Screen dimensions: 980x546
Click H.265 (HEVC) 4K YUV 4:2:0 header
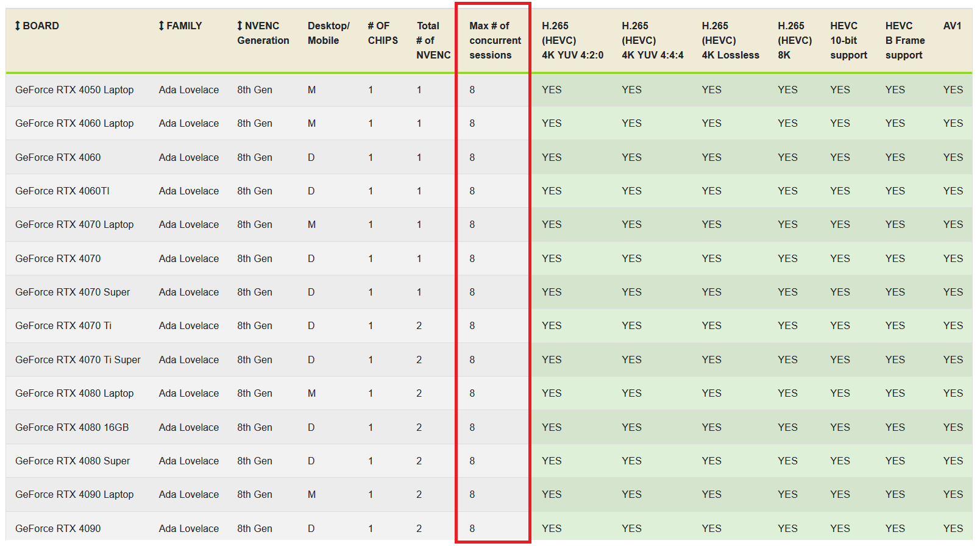click(x=572, y=40)
